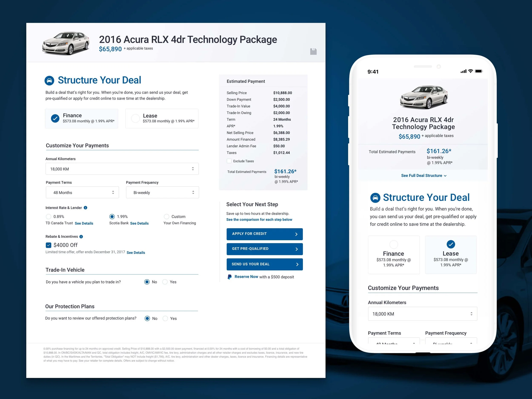Open the Rebate & Incentives info icon
The image size is (532, 399).
81,236
